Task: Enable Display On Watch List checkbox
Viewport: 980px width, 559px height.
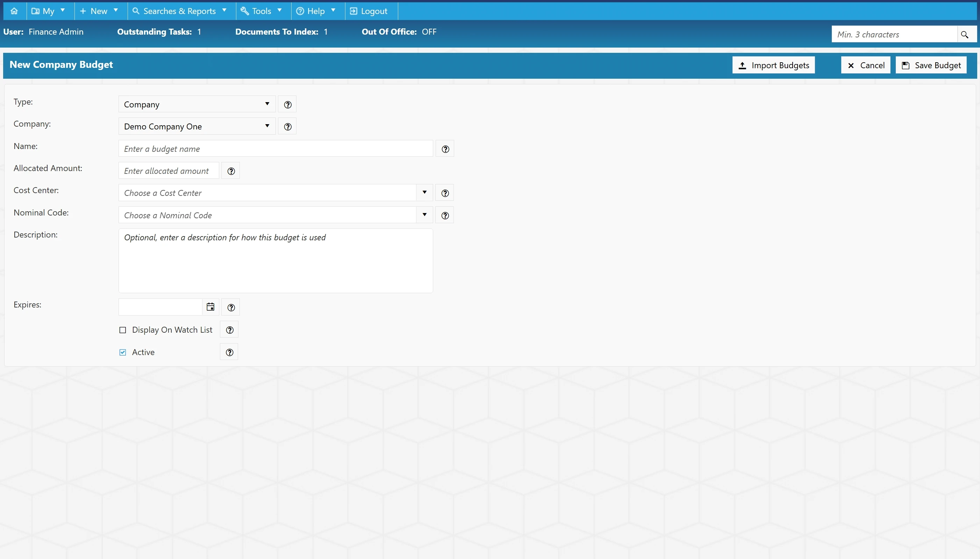Action: [123, 330]
